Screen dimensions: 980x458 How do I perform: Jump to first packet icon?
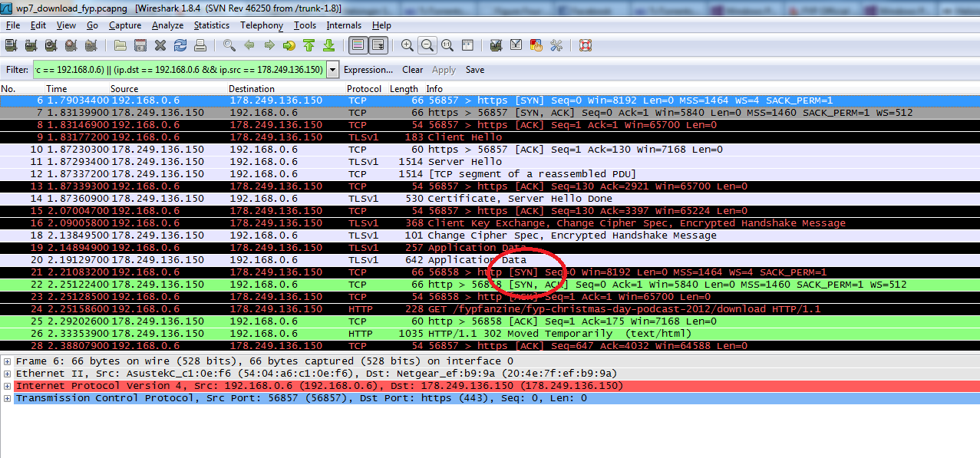(309, 45)
